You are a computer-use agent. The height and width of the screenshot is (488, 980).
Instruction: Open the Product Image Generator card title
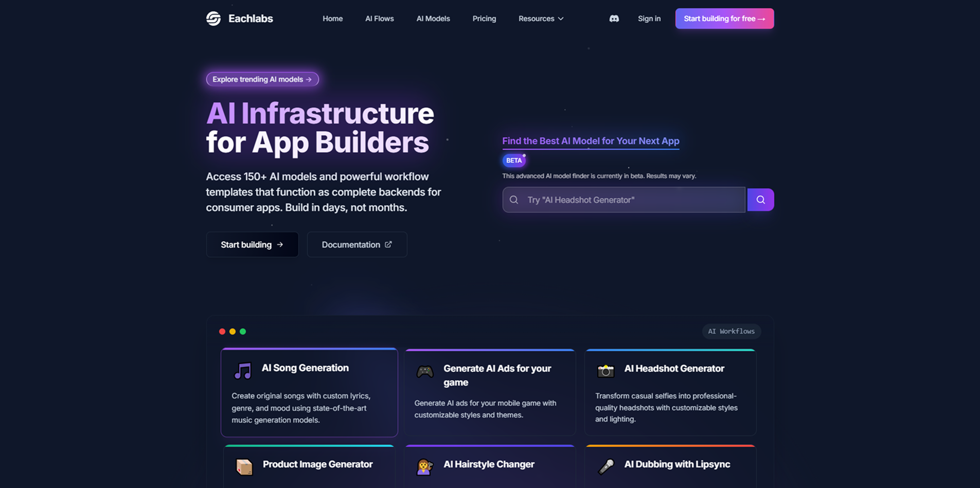(317, 464)
